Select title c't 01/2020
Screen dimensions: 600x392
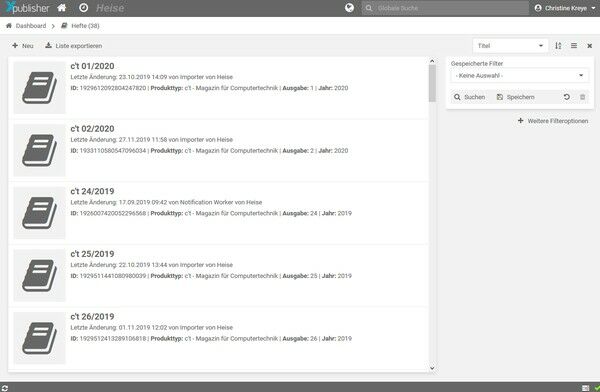92,66
